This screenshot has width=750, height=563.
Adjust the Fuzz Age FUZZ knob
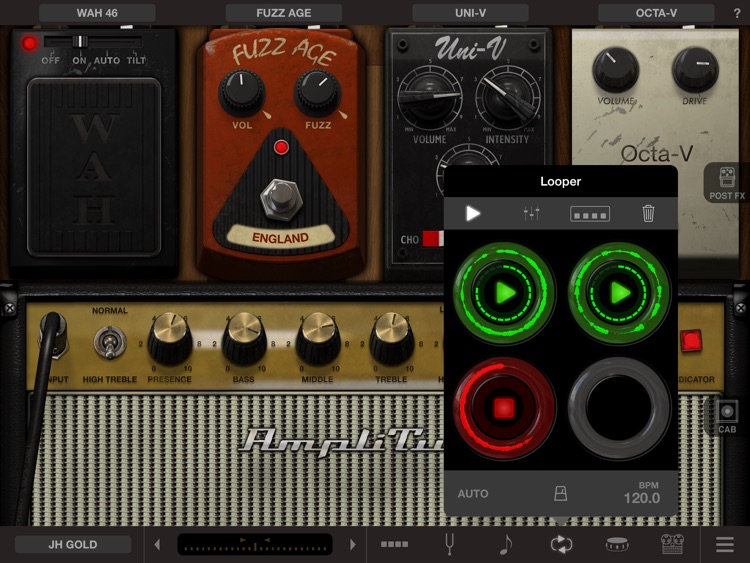point(317,93)
